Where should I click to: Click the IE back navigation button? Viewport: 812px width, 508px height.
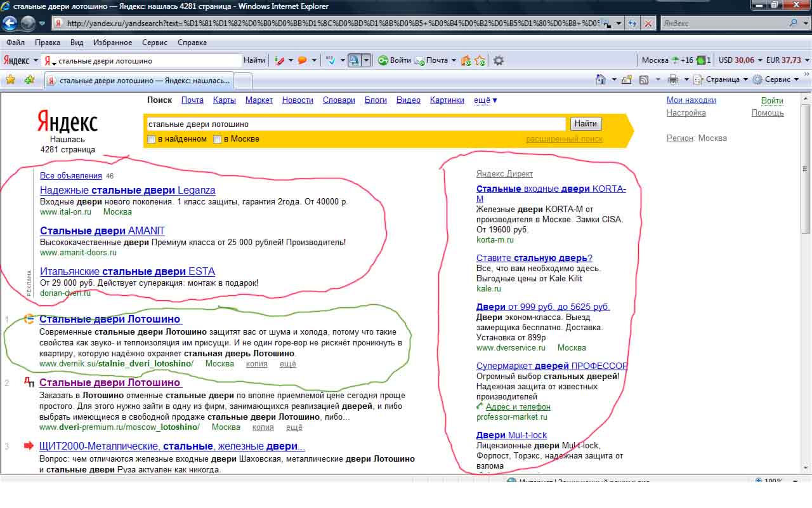tap(10, 23)
